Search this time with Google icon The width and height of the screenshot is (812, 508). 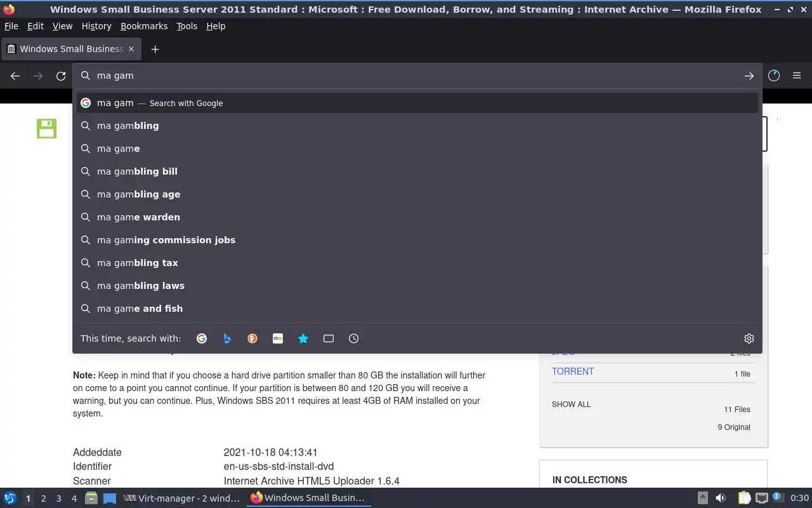[x=202, y=338]
